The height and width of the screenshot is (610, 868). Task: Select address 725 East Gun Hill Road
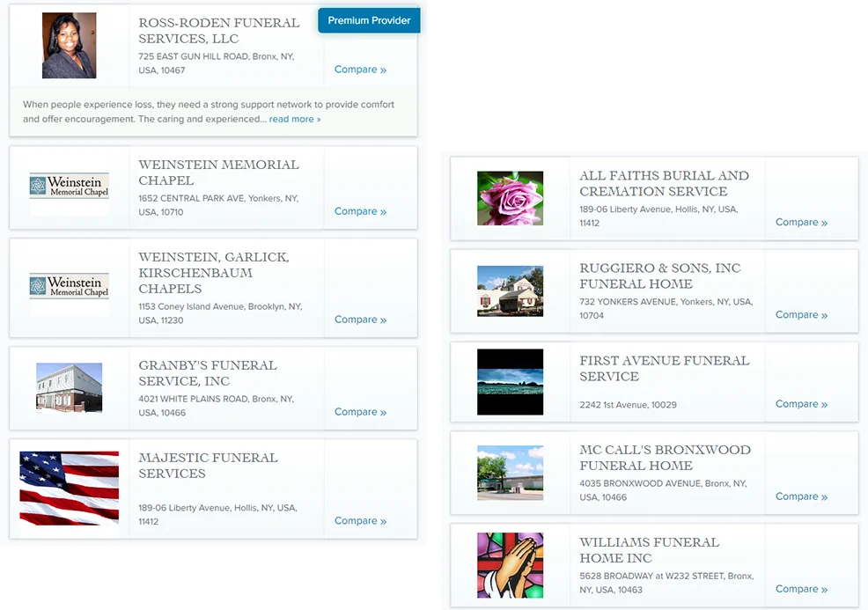pos(217,63)
